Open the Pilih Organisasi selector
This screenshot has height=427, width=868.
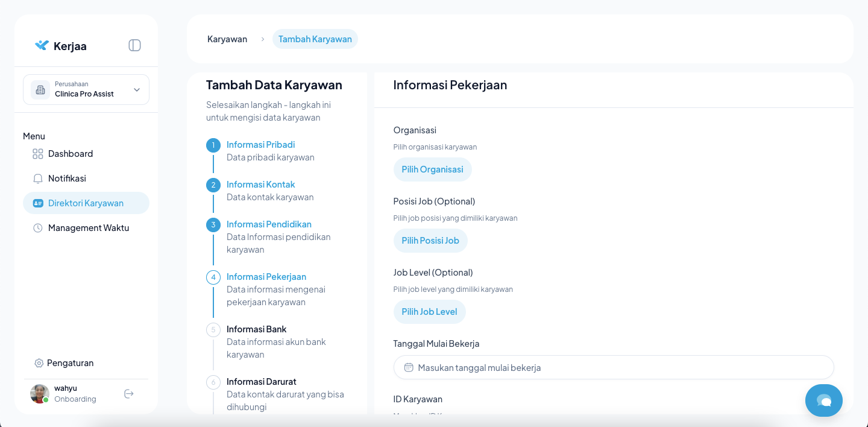click(x=432, y=169)
